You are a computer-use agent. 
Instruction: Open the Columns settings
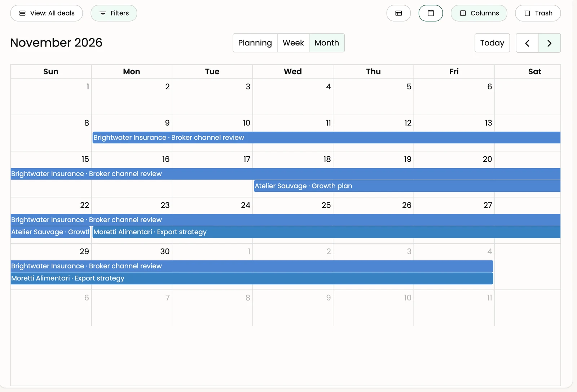479,13
